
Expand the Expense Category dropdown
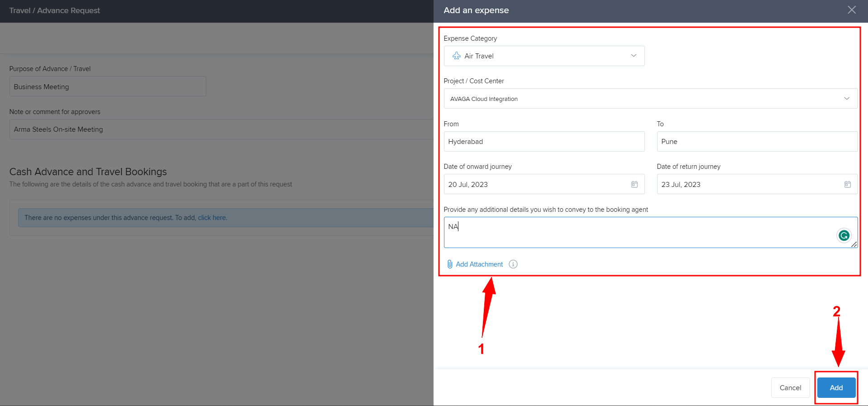tap(634, 56)
